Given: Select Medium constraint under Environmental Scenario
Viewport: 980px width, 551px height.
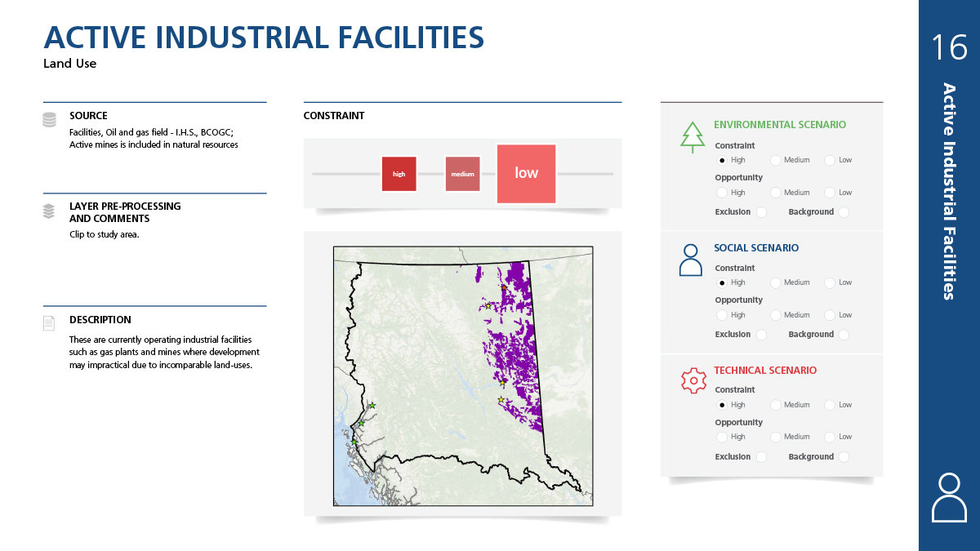Looking at the screenshot, I should pos(775,160).
